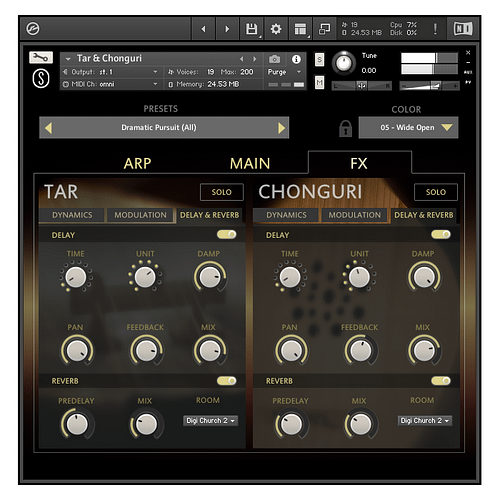
Task: Expand the Purge dropdown menu
Action: pyautogui.click(x=284, y=72)
